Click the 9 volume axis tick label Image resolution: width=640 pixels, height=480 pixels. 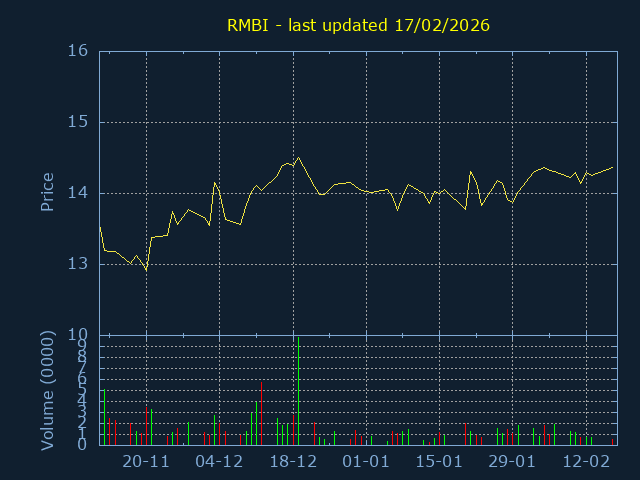click(x=83, y=345)
